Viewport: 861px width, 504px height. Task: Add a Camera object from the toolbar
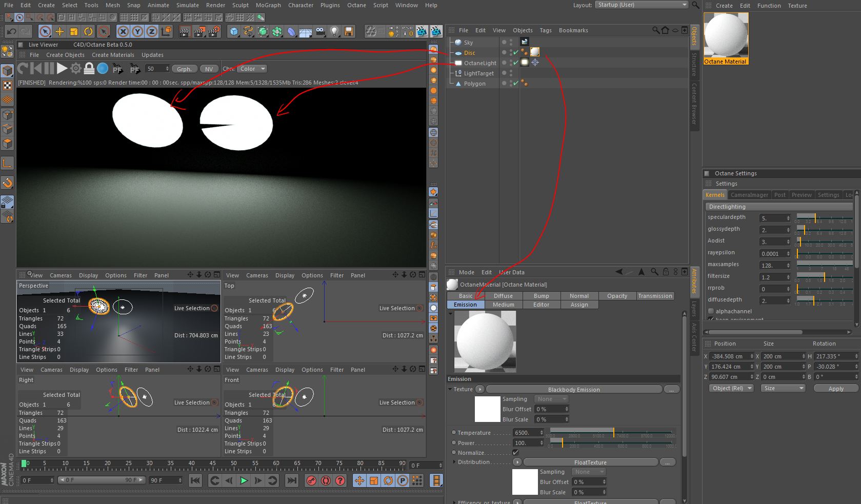click(320, 32)
